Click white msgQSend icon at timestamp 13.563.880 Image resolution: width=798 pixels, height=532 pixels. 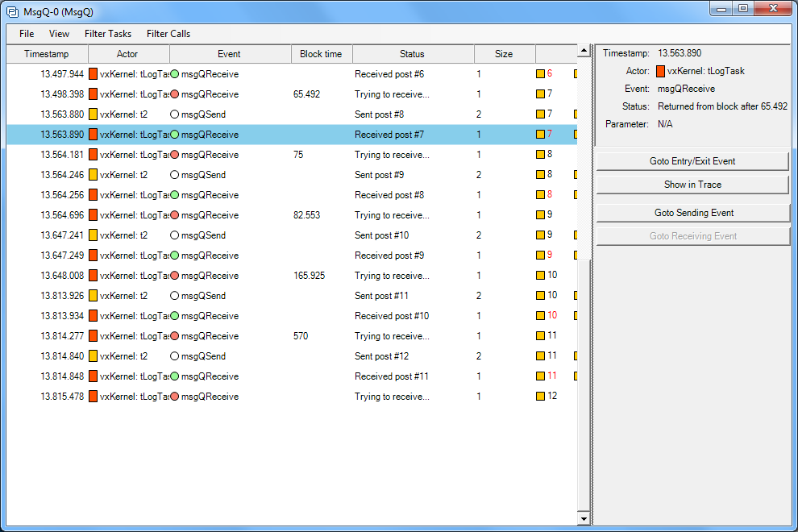click(174, 114)
